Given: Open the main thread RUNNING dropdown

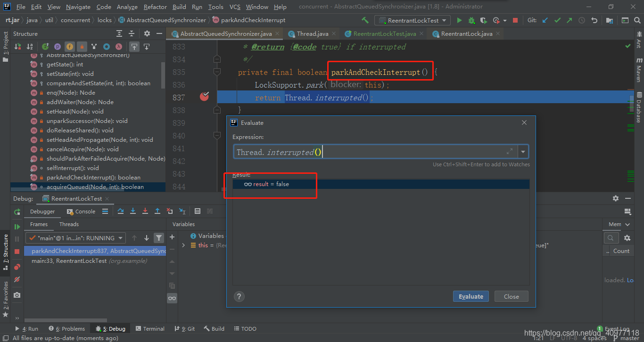Looking at the screenshot, I should pos(75,238).
